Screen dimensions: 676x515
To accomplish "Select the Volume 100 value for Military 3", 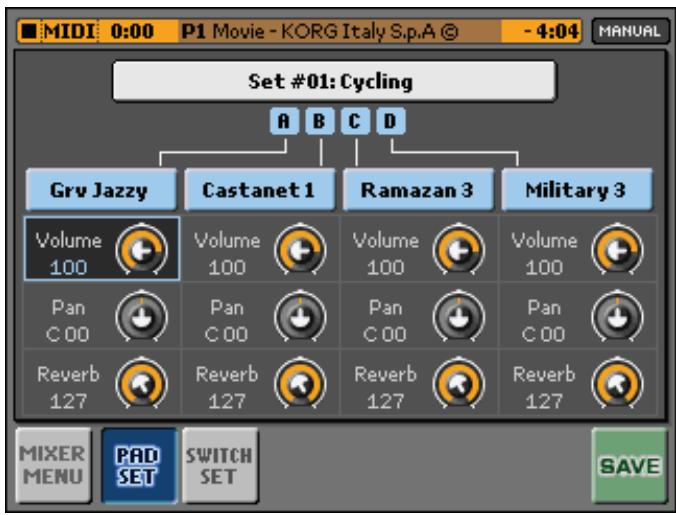I will 545,268.
